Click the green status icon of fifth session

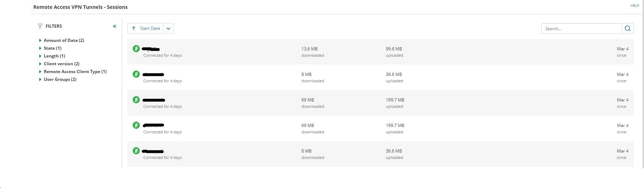click(x=136, y=151)
